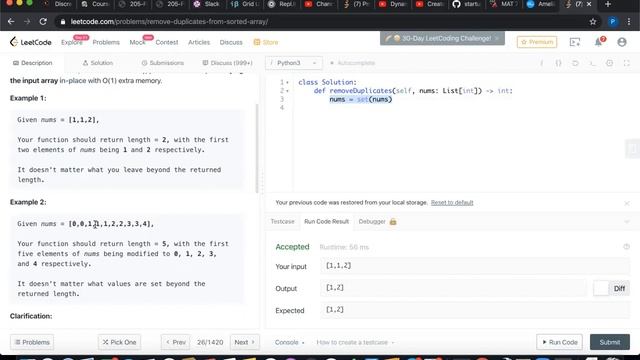Image resolution: width=640 pixels, height=360 pixels.
Task: Click the 30-Day LeetCoding Challenge banner
Action: pyautogui.click(x=442, y=38)
